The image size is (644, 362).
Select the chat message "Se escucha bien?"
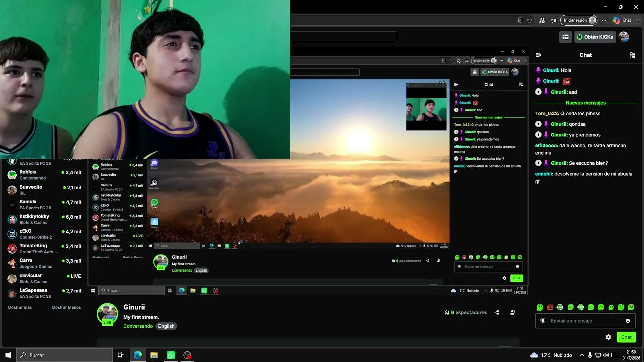click(x=588, y=163)
